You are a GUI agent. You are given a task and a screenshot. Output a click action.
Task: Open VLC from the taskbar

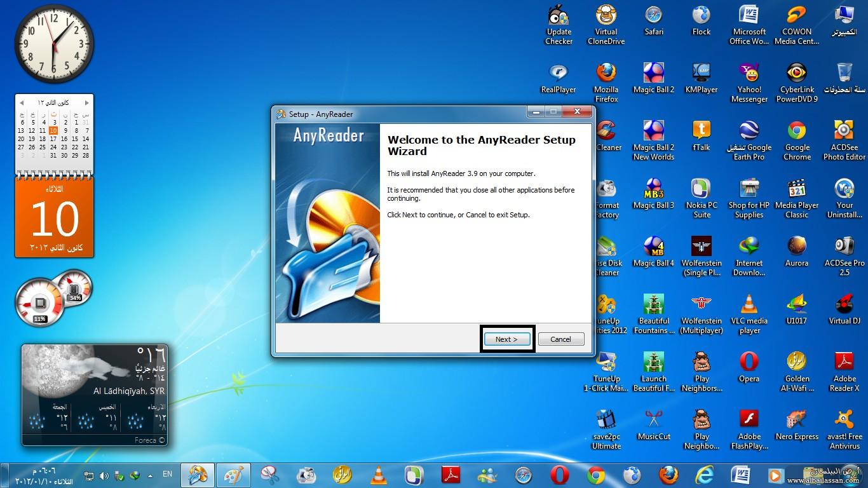(x=379, y=475)
